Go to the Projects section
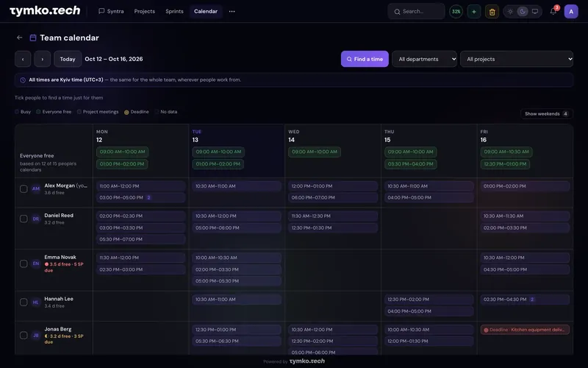The image size is (588, 368). click(x=144, y=11)
